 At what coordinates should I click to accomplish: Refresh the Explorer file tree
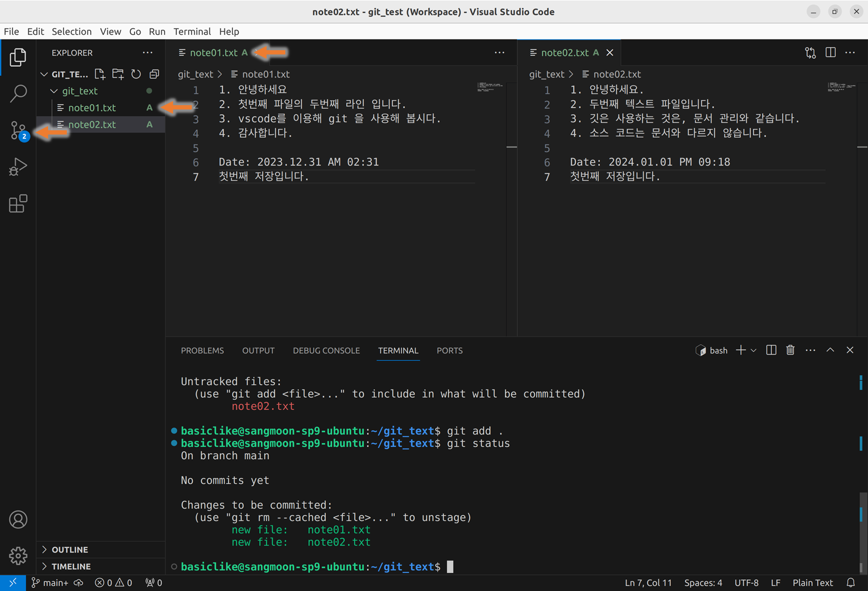(x=136, y=74)
